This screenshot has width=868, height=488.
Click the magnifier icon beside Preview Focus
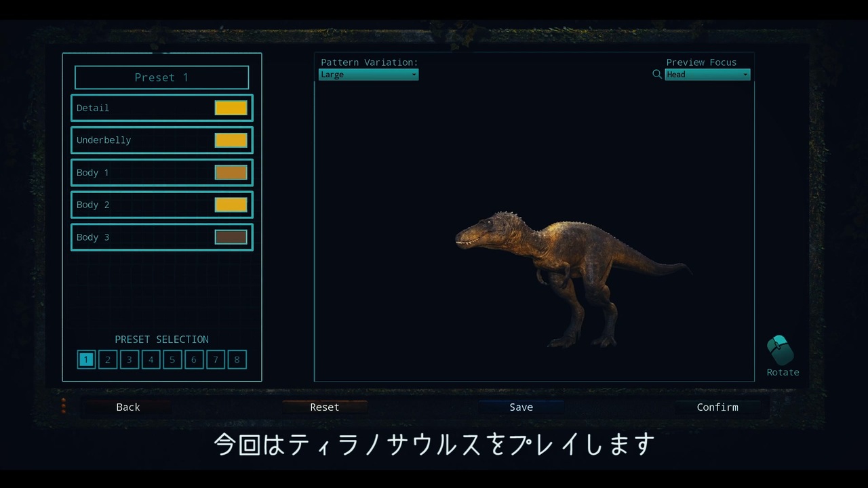(x=657, y=75)
